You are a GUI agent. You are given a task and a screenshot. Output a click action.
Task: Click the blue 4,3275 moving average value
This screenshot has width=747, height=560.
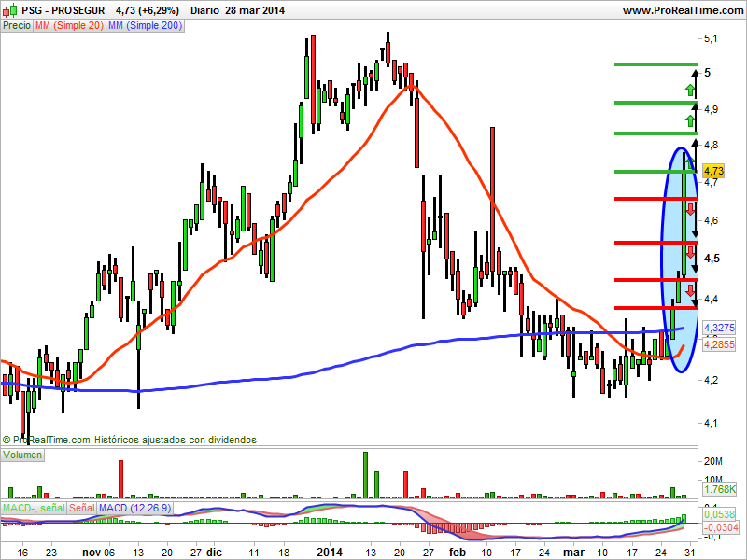[x=719, y=328]
